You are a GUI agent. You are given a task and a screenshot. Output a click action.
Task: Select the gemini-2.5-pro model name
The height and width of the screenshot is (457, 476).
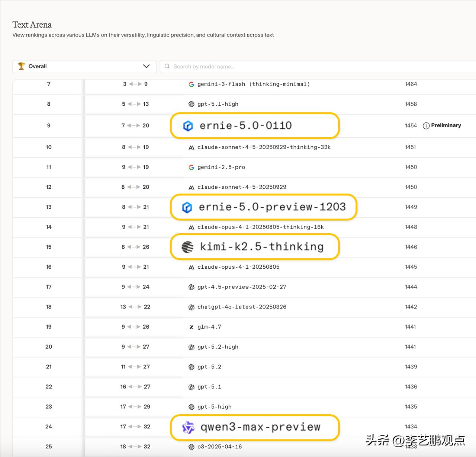[x=221, y=167]
